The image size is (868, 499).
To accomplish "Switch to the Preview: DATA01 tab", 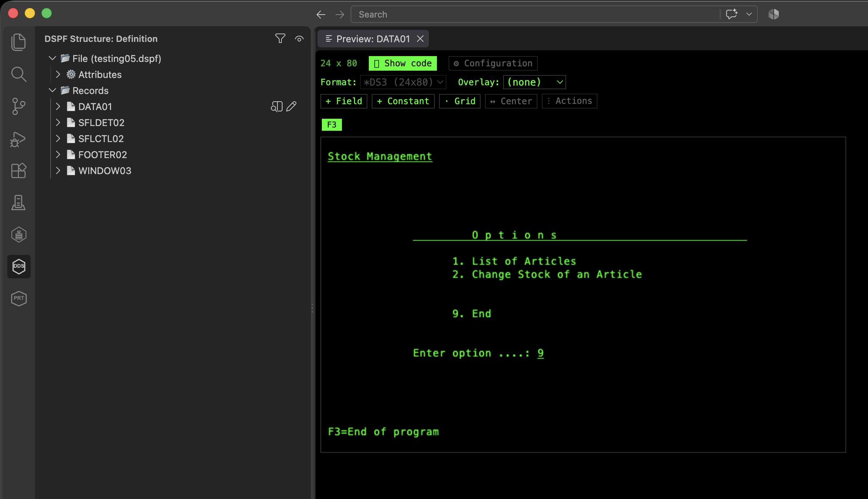I will coord(373,39).
